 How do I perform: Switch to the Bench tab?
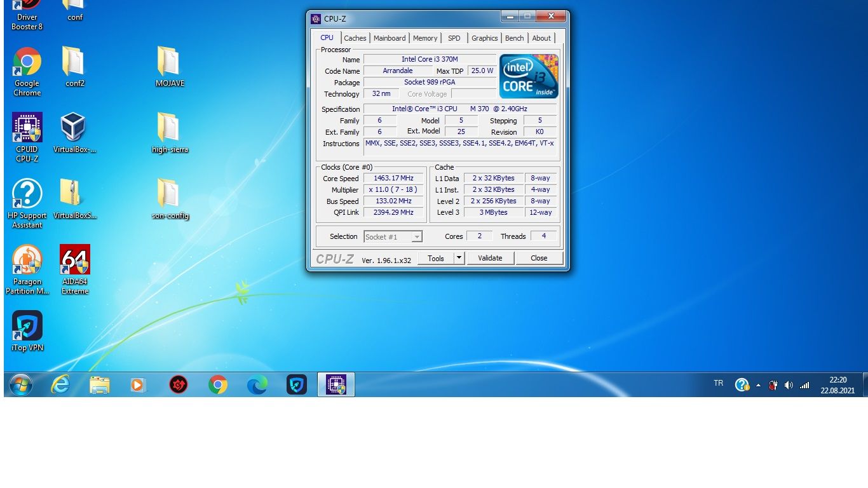(515, 38)
